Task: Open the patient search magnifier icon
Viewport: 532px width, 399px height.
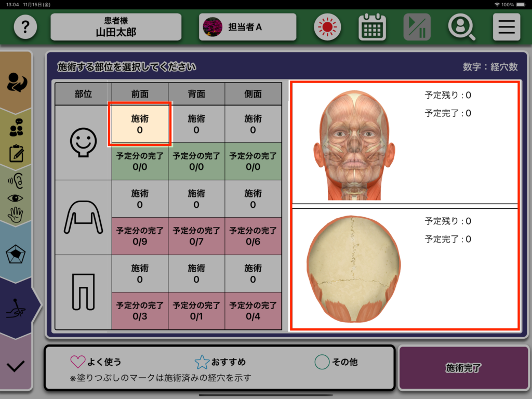Action: pos(461,27)
